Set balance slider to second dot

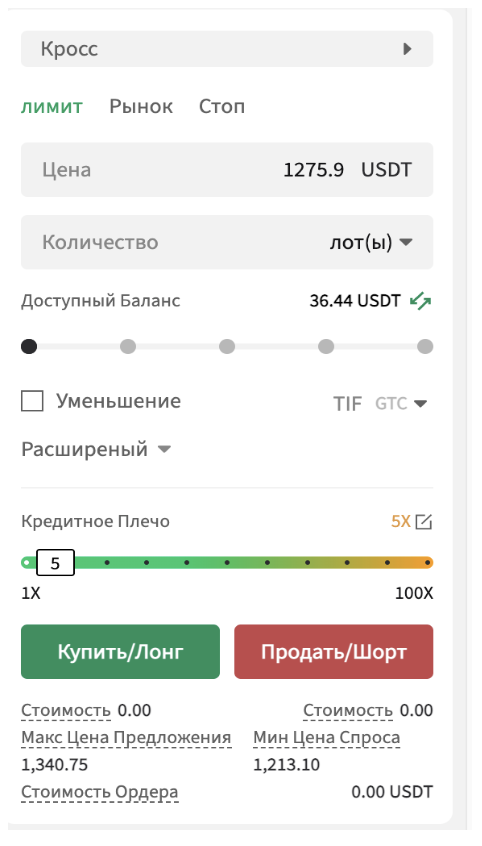pos(128,346)
